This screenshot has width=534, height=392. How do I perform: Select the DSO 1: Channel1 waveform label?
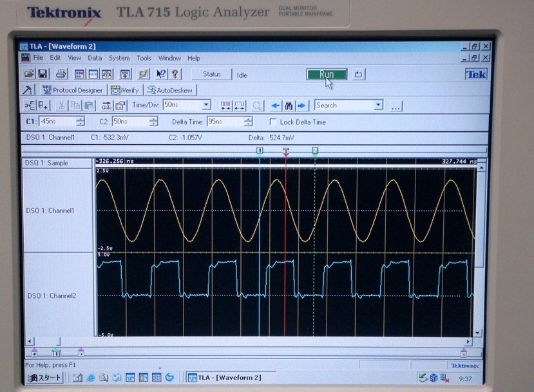click(50, 210)
